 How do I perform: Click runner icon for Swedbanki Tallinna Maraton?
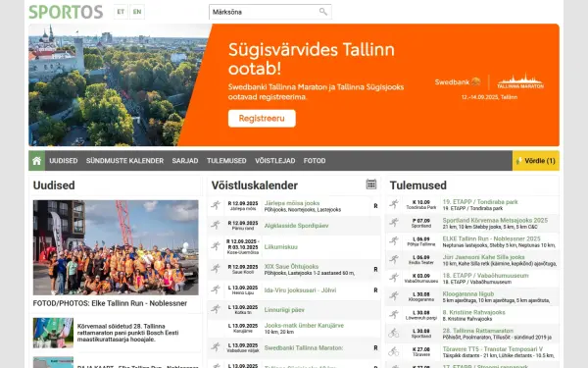coord(216,347)
